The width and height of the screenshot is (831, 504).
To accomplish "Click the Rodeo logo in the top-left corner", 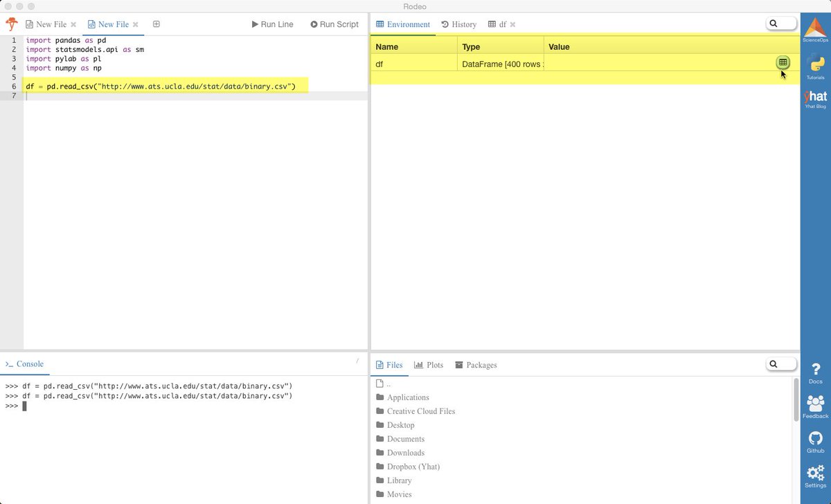I will click(x=11, y=23).
